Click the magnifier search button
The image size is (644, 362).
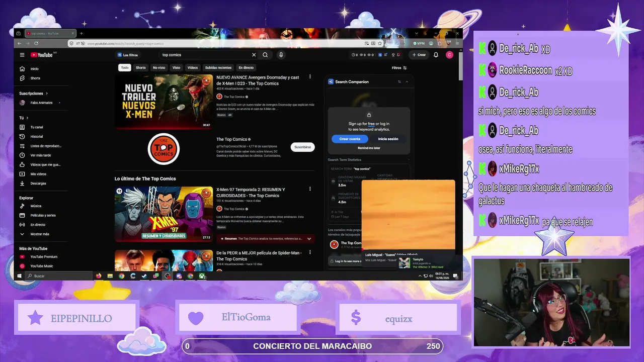(x=265, y=55)
